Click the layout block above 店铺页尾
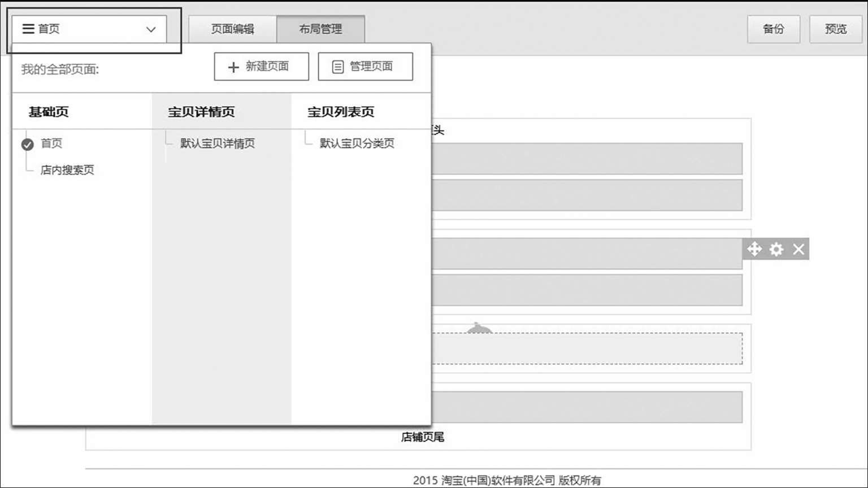This screenshot has height=488, width=868. (x=587, y=407)
